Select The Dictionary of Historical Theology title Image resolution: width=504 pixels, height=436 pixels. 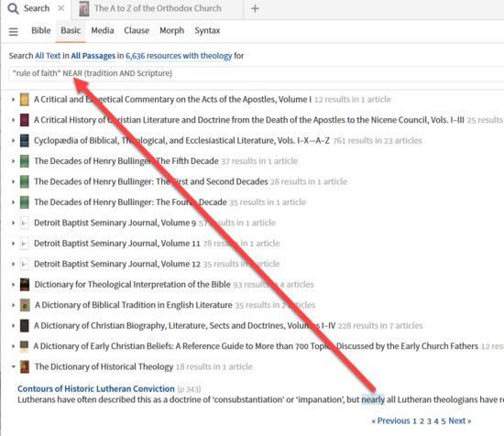tap(104, 366)
